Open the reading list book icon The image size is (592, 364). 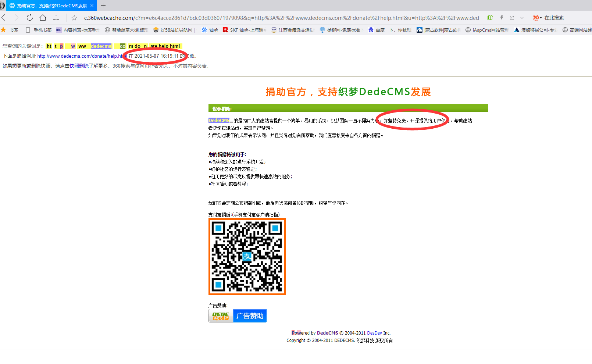coord(56,18)
